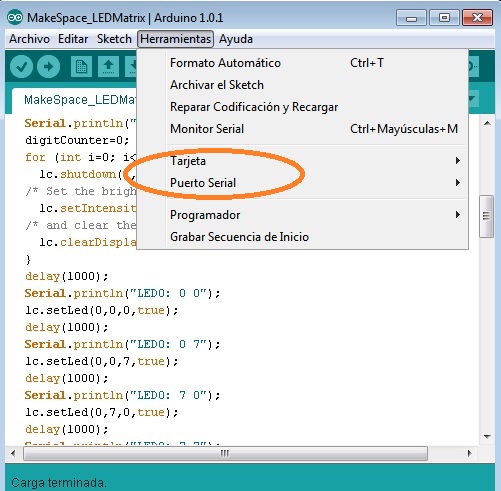Click the Upload arrow toolbar icon
This screenshot has width=501, height=491.
point(49,67)
